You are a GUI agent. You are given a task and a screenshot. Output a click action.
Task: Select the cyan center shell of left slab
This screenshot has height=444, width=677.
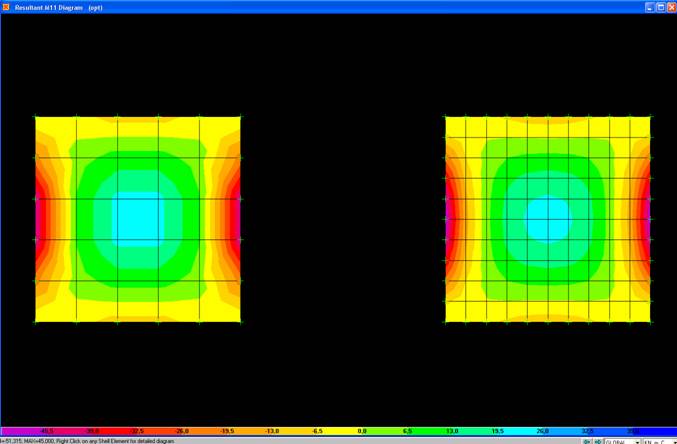click(x=137, y=219)
